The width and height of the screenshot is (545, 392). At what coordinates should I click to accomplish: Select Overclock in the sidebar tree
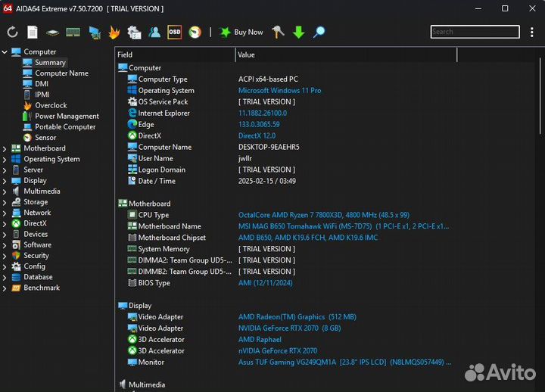51,105
